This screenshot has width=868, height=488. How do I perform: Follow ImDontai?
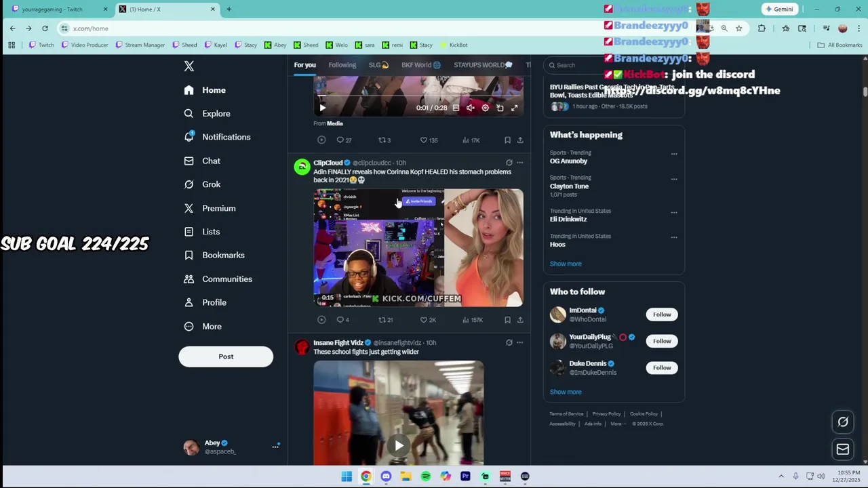[662, 314]
